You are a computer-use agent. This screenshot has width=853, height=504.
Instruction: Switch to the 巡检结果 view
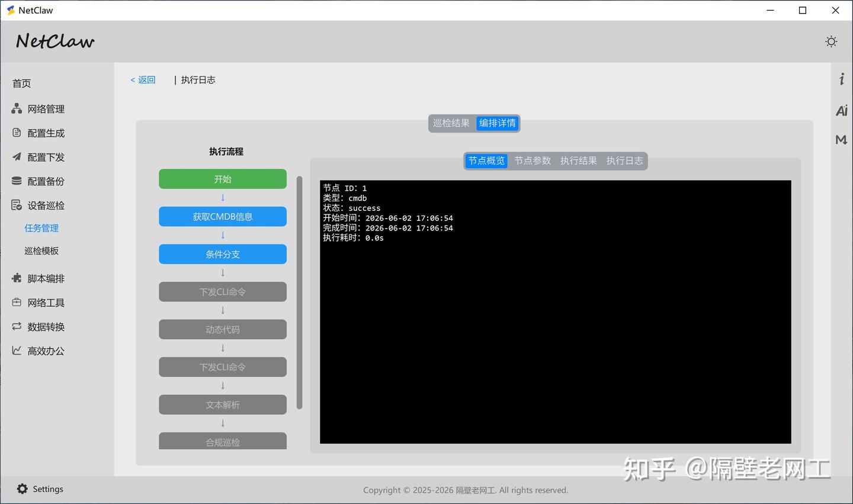tap(451, 123)
